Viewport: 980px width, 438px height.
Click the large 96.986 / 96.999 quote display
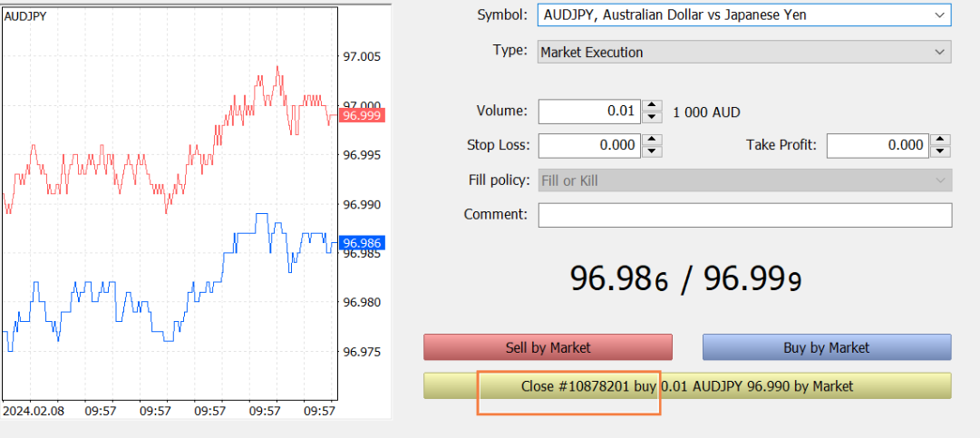coord(685,278)
